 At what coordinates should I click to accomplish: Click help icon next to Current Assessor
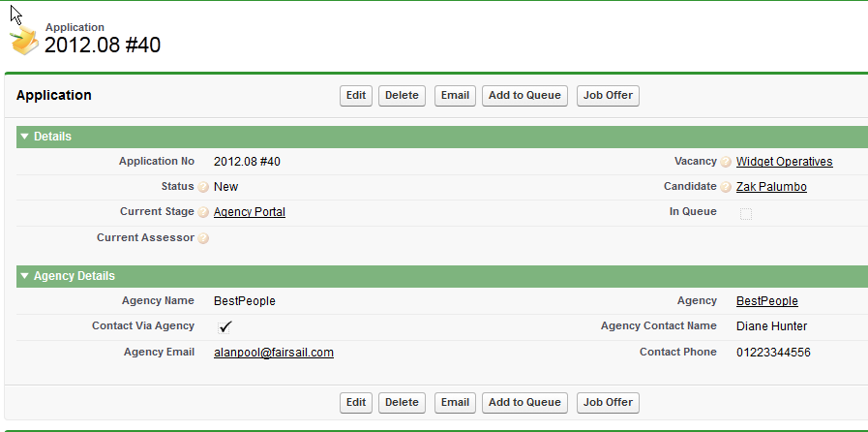(x=203, y=238)
